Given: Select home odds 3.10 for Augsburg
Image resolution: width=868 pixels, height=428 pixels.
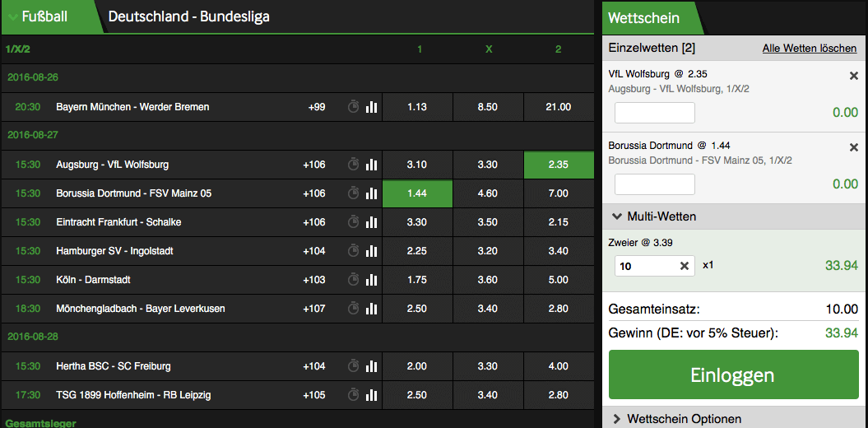Looking at the screenshot, I should coord(417,165).
